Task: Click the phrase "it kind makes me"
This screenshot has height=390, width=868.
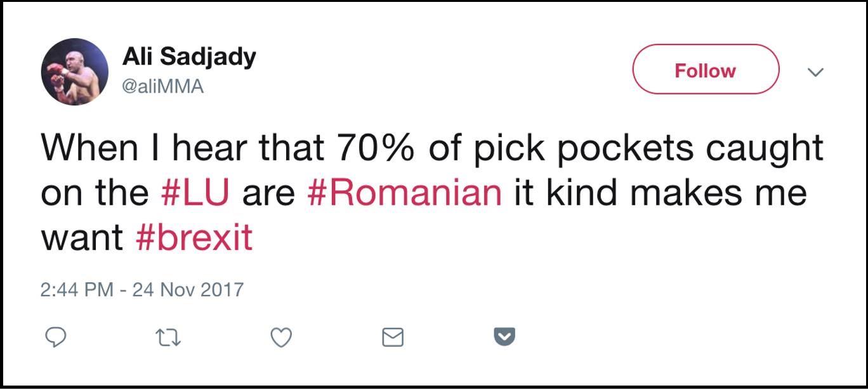Action: tap(660, 193)
